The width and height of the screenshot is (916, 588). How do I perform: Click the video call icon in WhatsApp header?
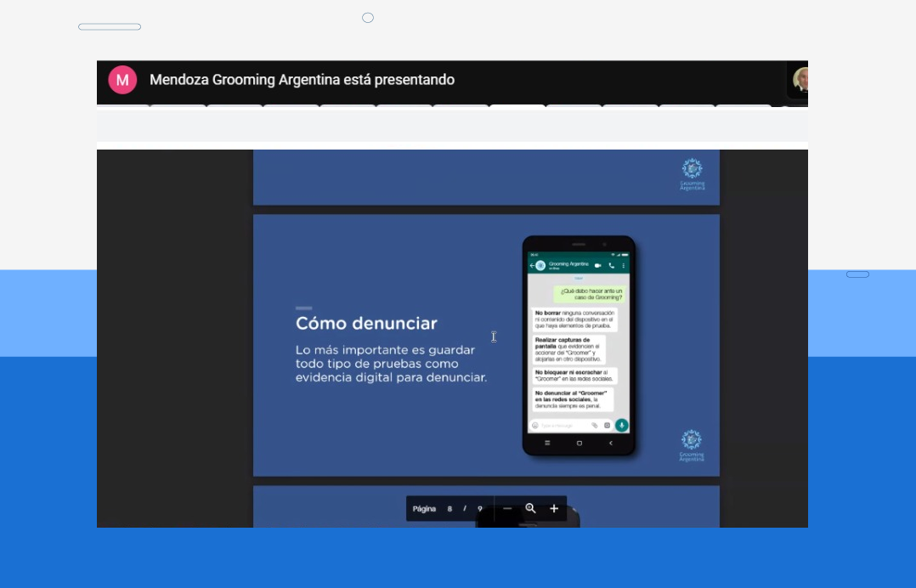(598, 266)
